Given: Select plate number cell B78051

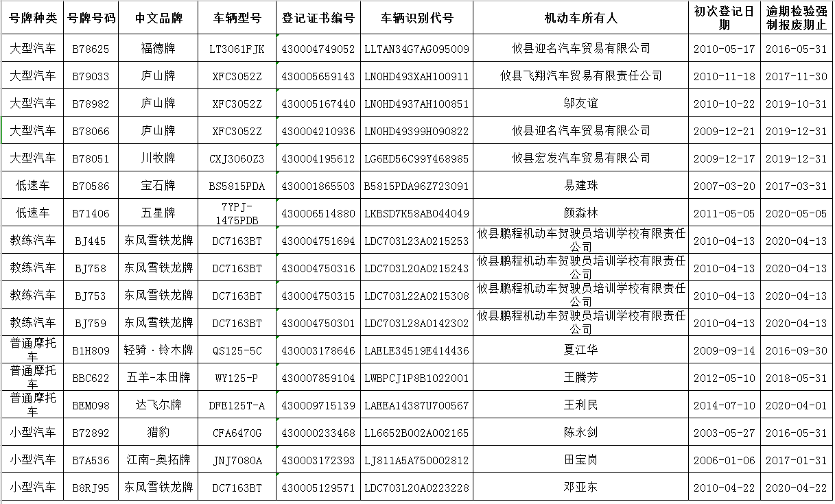Looking at the screenshot, I should (91, 158).
